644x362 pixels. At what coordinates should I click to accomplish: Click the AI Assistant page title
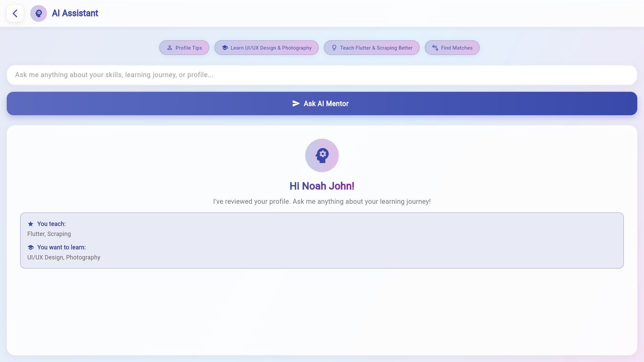click(75, 13)
